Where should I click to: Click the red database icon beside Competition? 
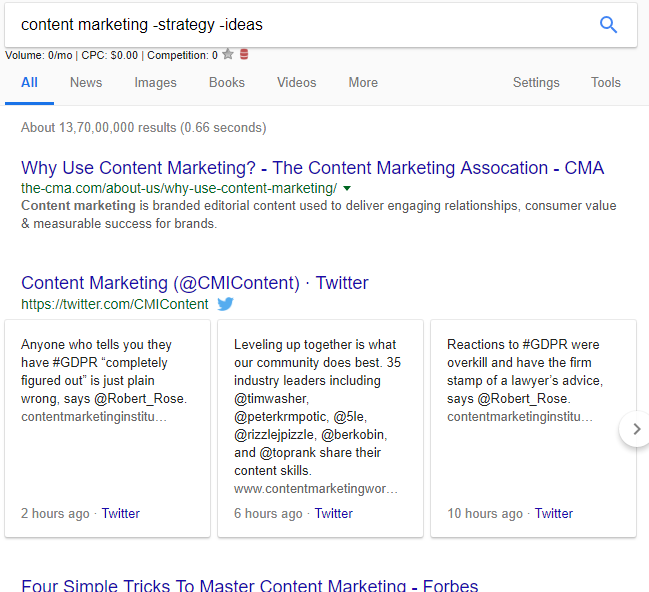[x=244, y=55]
